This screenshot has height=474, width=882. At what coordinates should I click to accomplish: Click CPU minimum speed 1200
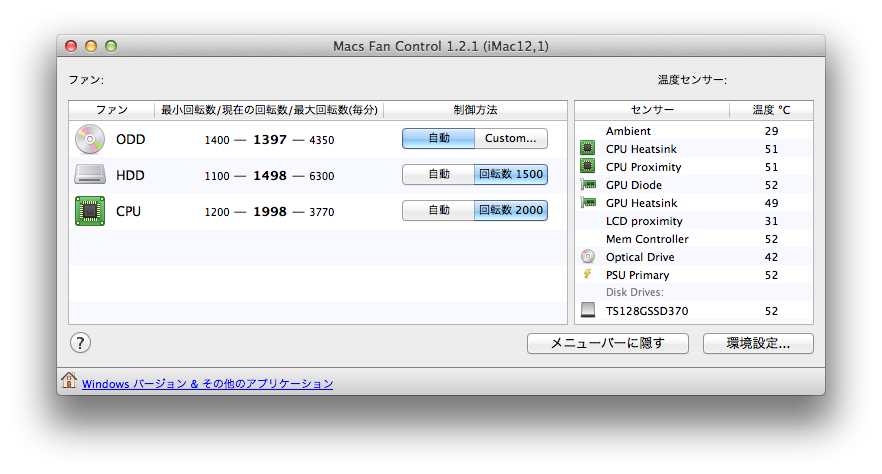click(217, 212)
